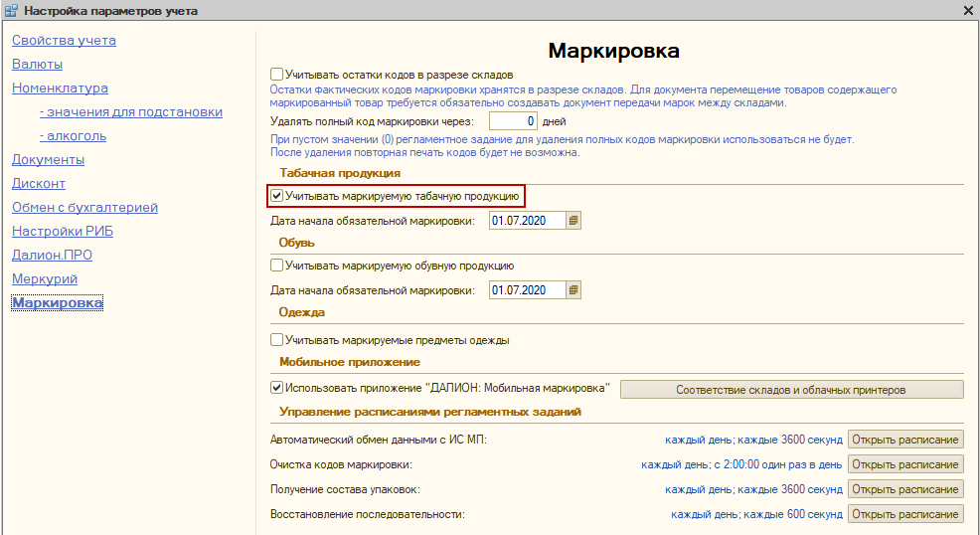980x535 pixels.
Task: Open the 'Меркурий' settings section
Action: [45, 278]
